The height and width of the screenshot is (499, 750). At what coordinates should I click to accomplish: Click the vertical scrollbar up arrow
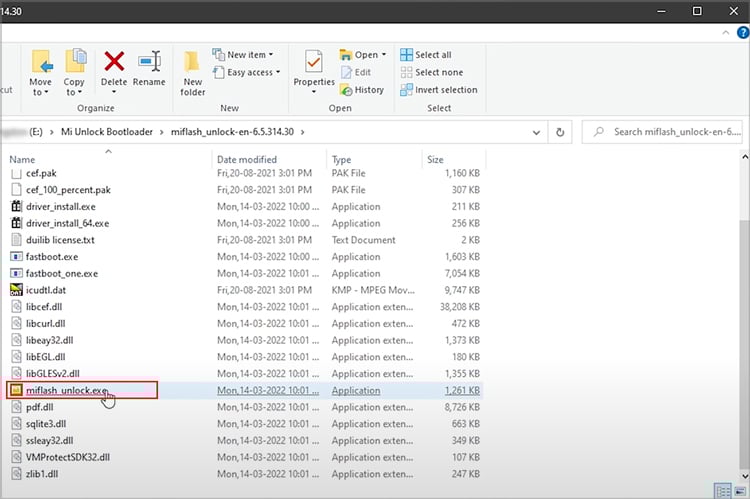tap(745, 156)
